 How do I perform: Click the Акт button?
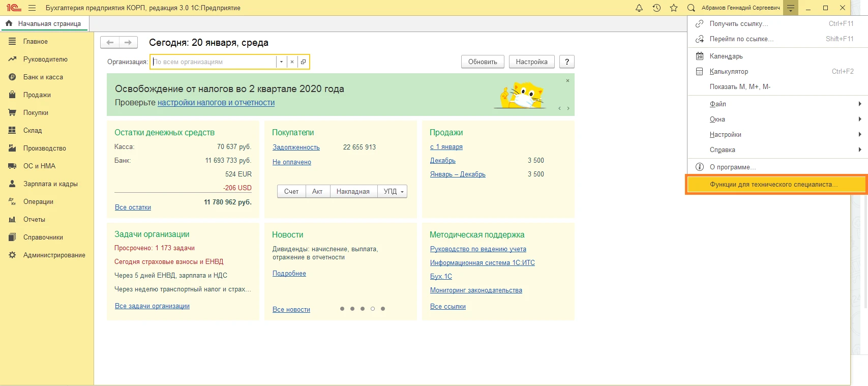point(317,192)
